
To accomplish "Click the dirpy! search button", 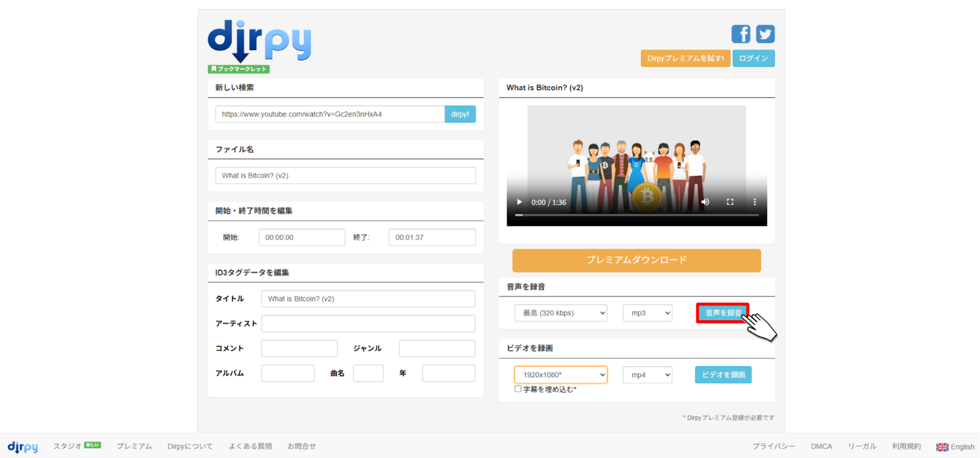I will 460,114.
